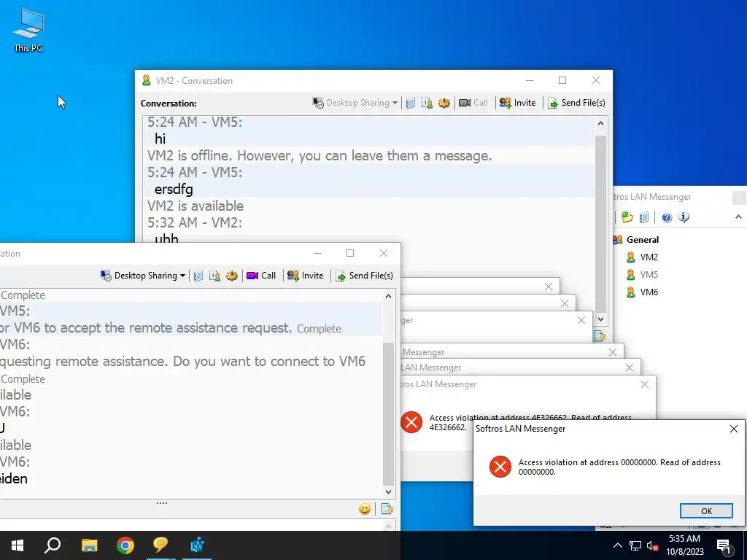Click the front conversation scrollbar thumb

click(388, 413)
